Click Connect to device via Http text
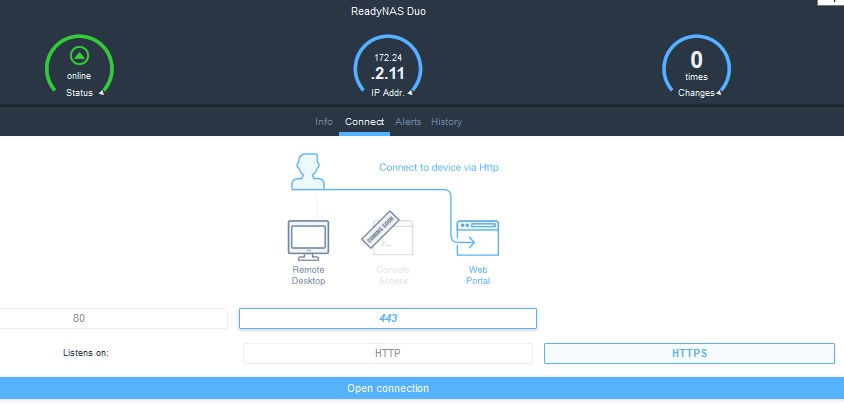Viewport: 844px width, 405px height. click(439, 167)
